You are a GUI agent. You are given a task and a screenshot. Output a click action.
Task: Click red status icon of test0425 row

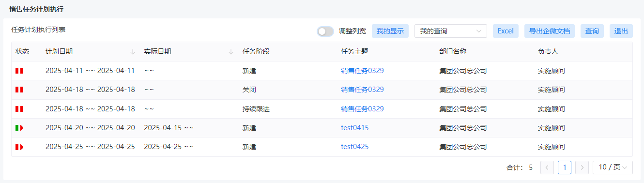coord(19,147)
